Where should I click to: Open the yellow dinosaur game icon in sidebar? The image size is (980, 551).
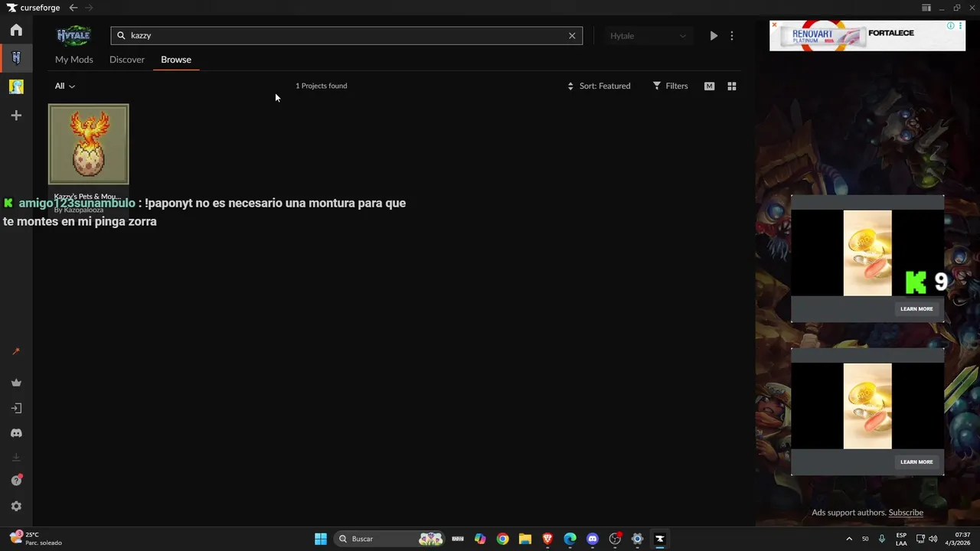point(16,86)
